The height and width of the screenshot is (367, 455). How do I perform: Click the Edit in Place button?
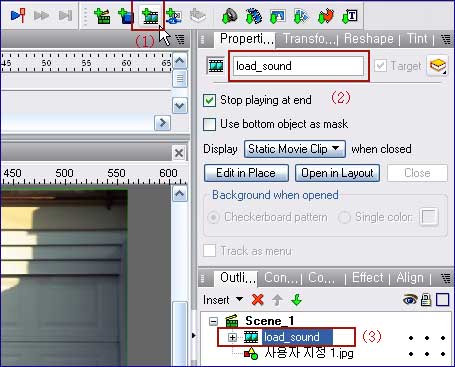(x=246, y=173)
